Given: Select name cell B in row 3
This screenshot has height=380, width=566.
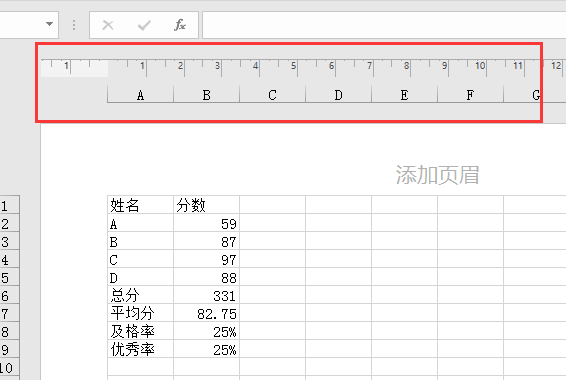Looking at the screenshot, I should click(140, 241).
